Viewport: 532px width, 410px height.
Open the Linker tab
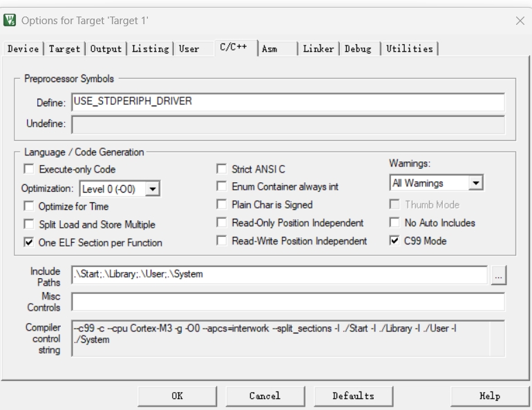[319, 49]
